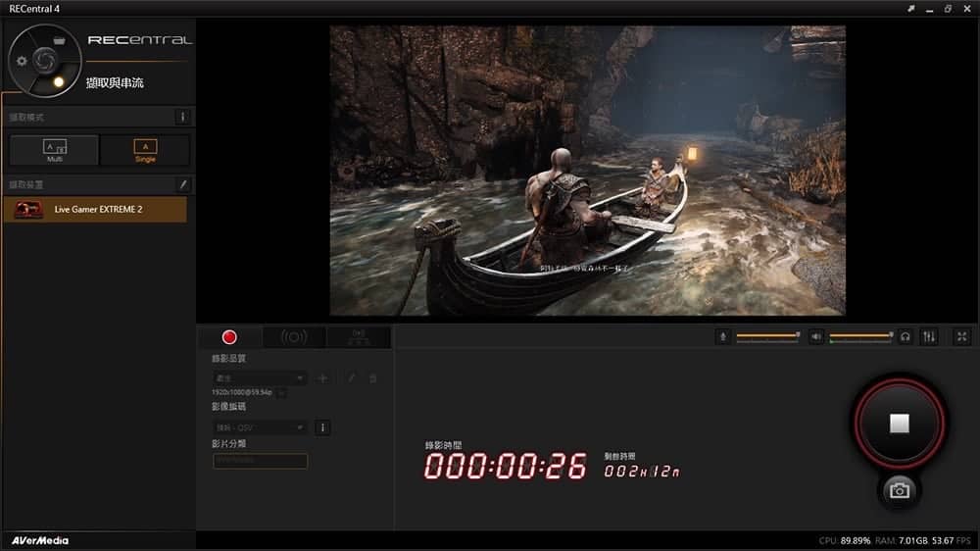The image size is (980, 551).
Task: Select the capture and stream mode dot
Action: coord(58,81)
